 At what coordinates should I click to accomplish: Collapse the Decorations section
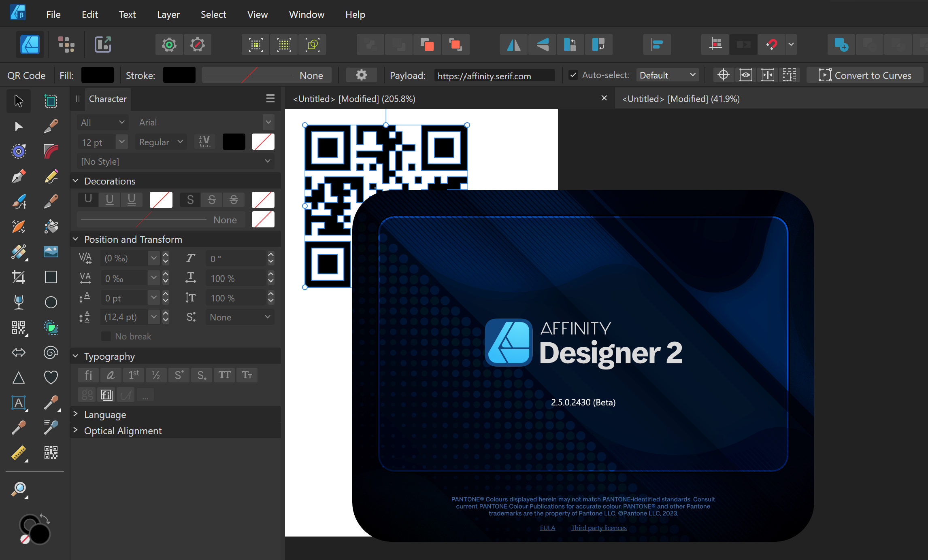point(75,181)
